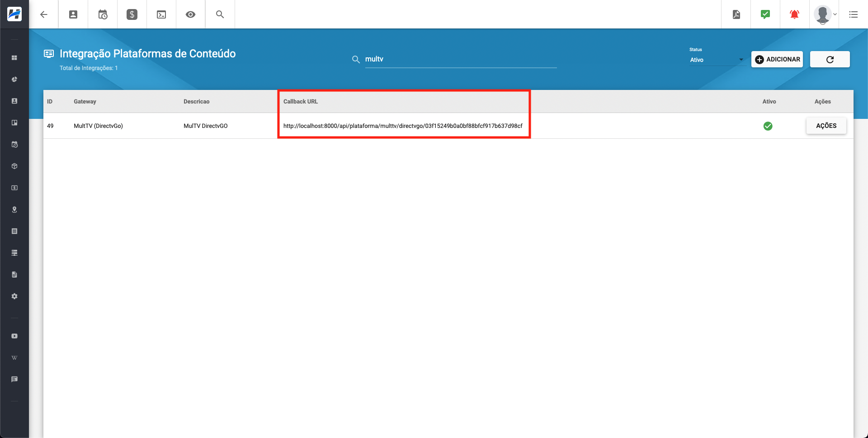Image resolution: width=868 pixels, height=438 pixels.
Task: Expand the user profile chevron menu
Action: [x=835, y=14]
